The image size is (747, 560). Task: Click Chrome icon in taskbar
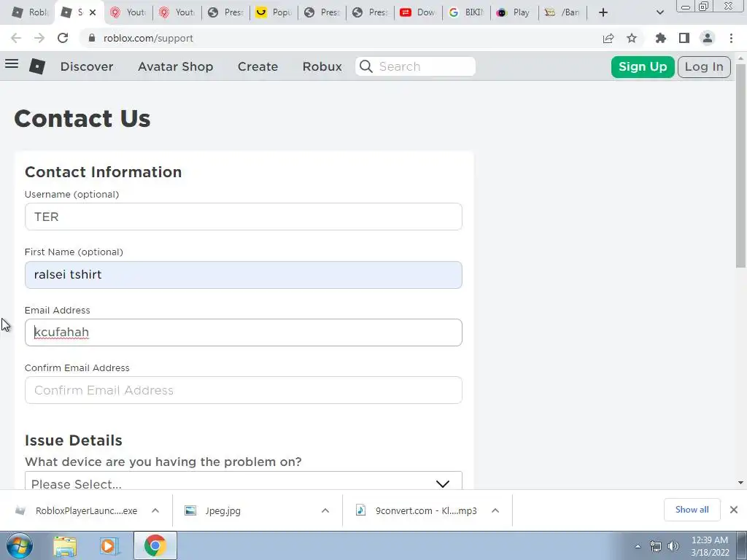click(x=155, y=545)
